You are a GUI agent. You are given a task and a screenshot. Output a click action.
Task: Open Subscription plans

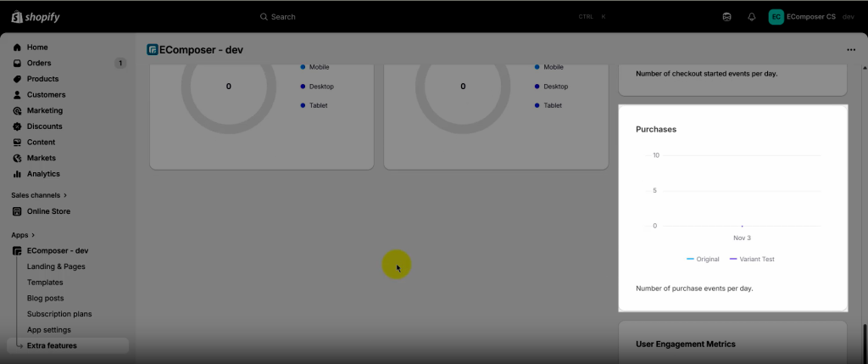[59, 314]
